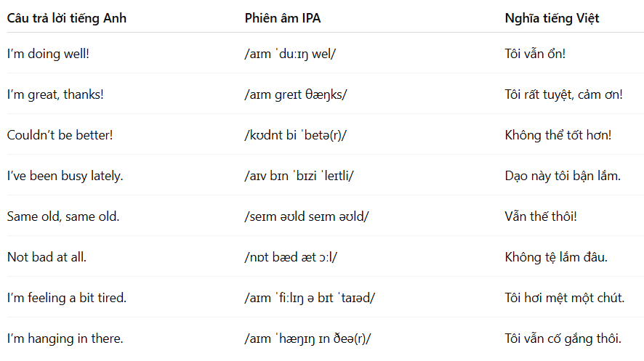Click the 'Câu trả lời tiếng Anh' column header
The width and height of the screenshot is (644, 361).
pos(67,18)
